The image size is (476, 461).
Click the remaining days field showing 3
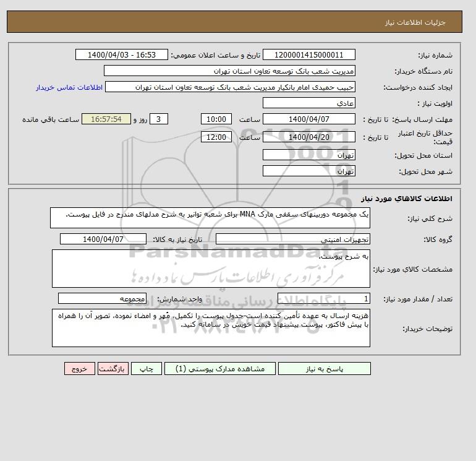[158, 119]
